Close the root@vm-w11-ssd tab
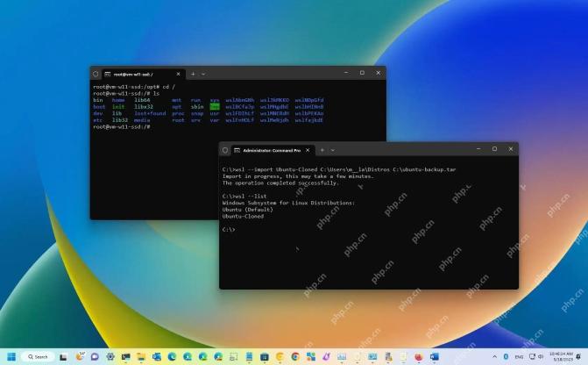The width and height of the screenshot is (588, 365). pyautogui.click(x=178, y=74)
